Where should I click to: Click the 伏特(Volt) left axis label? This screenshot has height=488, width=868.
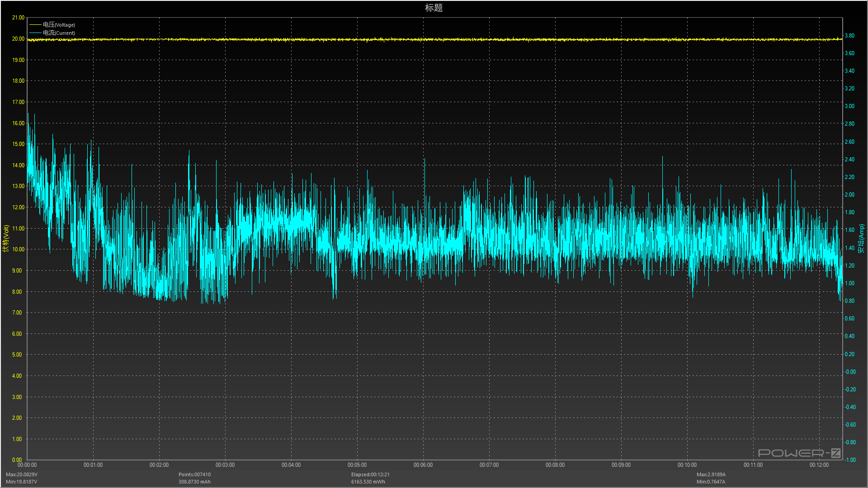[x=6, y=238]
